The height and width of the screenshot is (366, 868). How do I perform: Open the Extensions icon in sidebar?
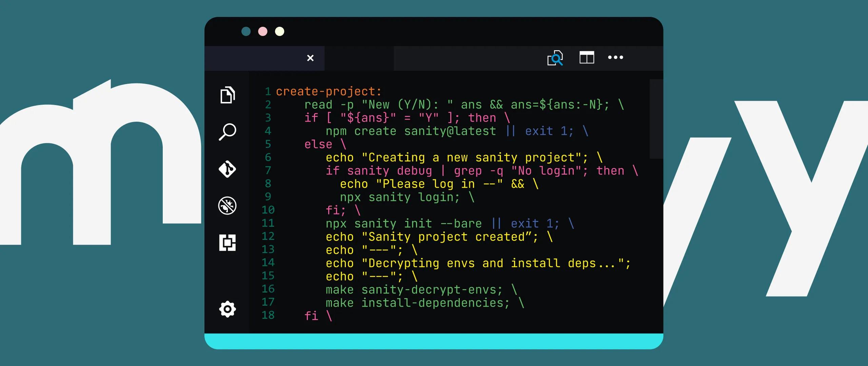(x=228, y=243)
